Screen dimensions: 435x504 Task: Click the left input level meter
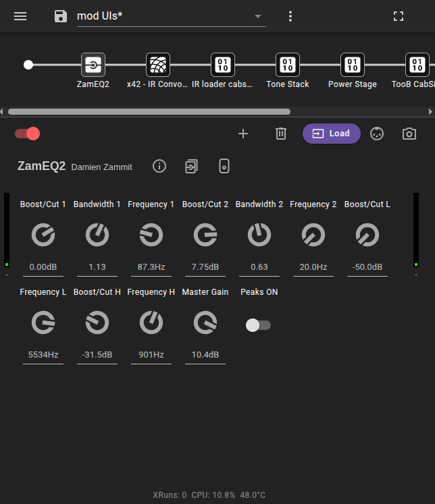click(7, 230)
